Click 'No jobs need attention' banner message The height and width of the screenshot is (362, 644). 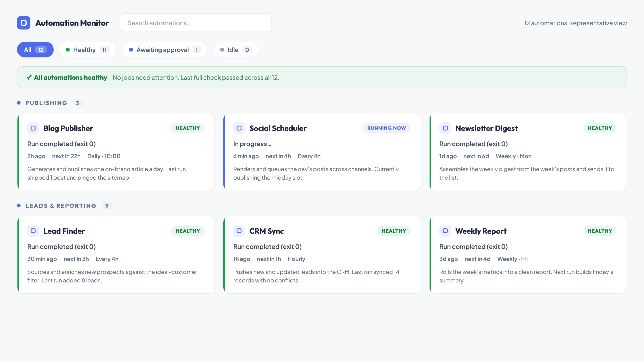click(x=196, y=78)
